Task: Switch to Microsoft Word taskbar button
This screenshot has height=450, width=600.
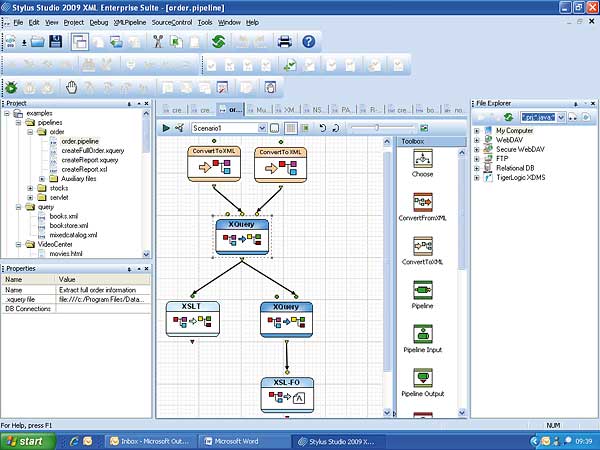Action: tap(244, 441)
